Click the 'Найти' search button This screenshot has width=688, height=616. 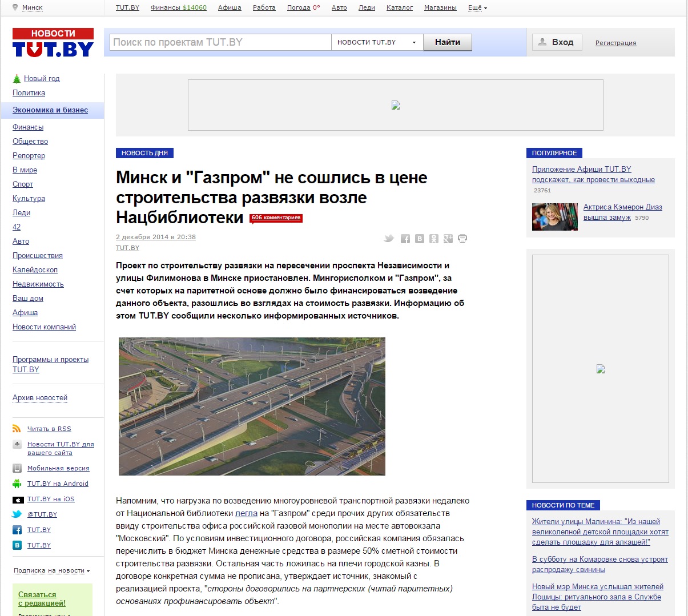click(x=448, y=42)
